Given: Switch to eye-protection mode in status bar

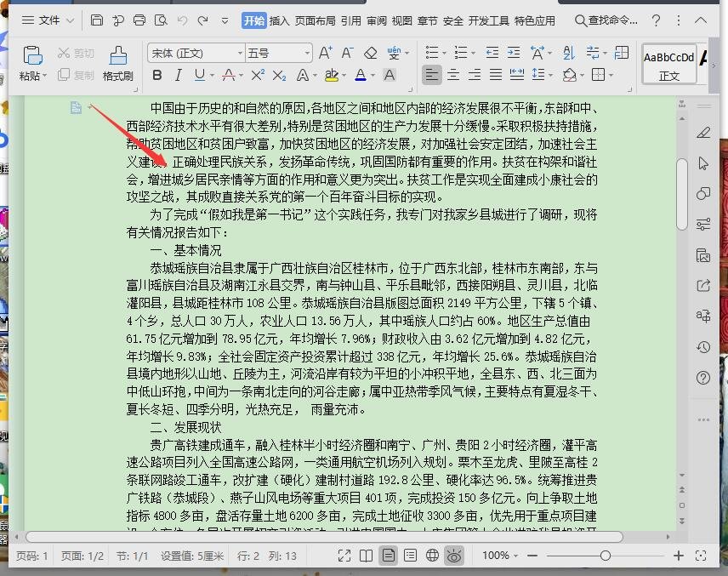Looking at the screenshot, I should pyautogui.click(x=455, y=555).
